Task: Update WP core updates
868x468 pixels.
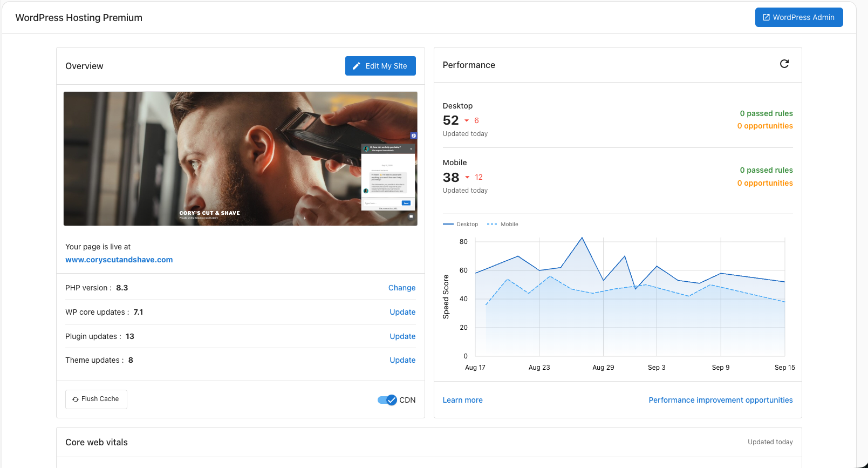Action: coord(402,312)
